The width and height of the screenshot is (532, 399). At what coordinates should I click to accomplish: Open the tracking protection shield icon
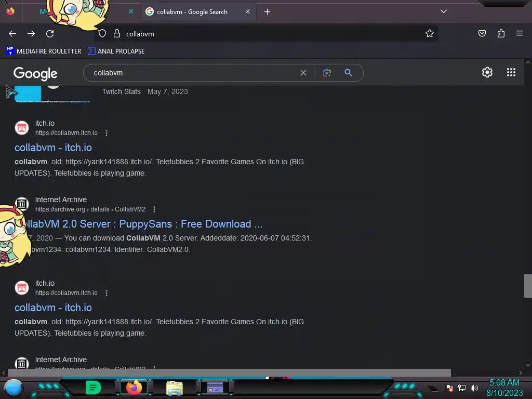(x=102, y=34)
